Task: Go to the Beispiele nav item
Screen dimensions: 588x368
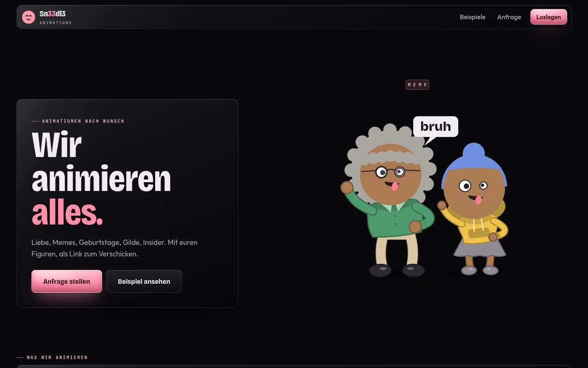Action: point(472,17)
